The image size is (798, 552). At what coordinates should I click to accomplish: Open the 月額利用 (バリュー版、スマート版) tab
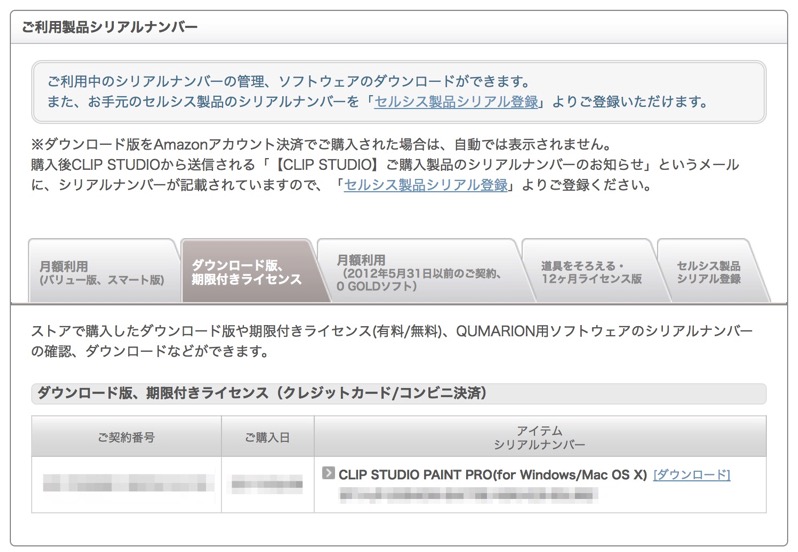coord(102,272)
